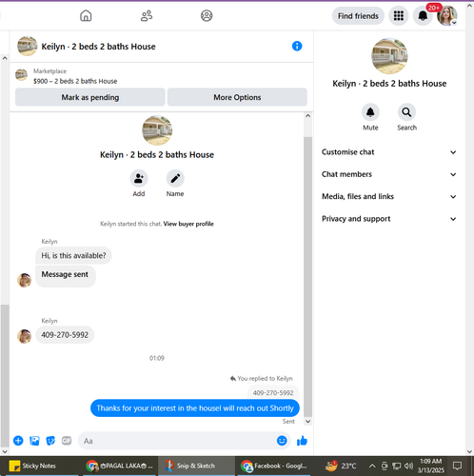Viewport: 474px width, 476px height.
Task: Click the chat scrollbar up arrow
Action: (x=307, y=116)
